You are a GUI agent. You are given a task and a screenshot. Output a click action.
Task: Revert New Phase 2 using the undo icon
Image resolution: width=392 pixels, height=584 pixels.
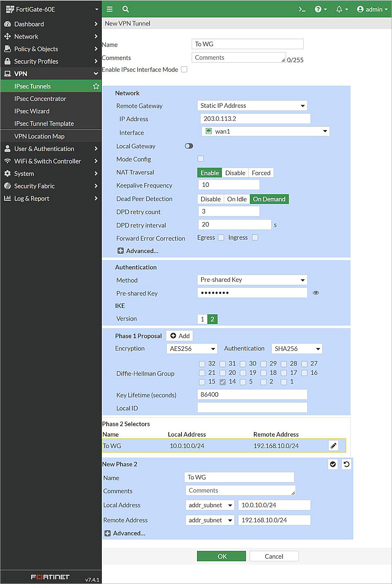346,464
